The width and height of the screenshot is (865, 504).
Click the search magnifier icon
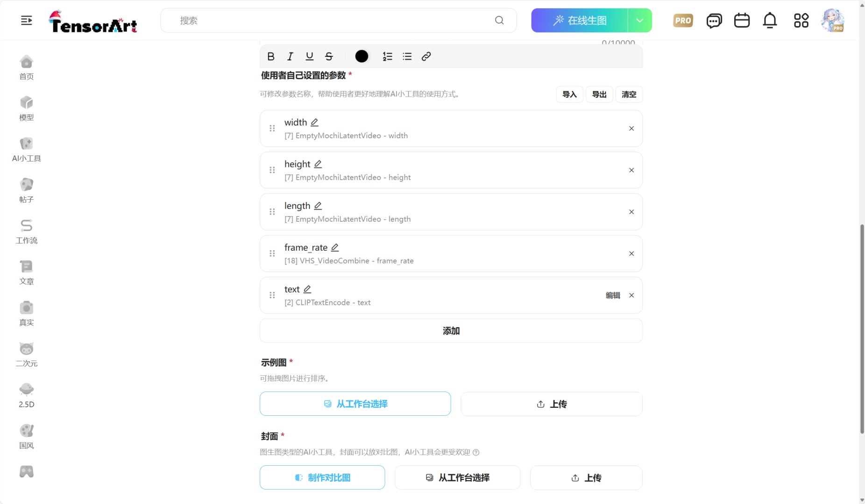tap(499, 21)
